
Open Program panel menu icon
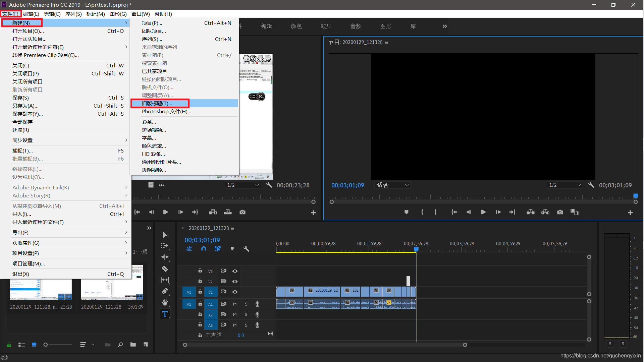pos(386,42)
